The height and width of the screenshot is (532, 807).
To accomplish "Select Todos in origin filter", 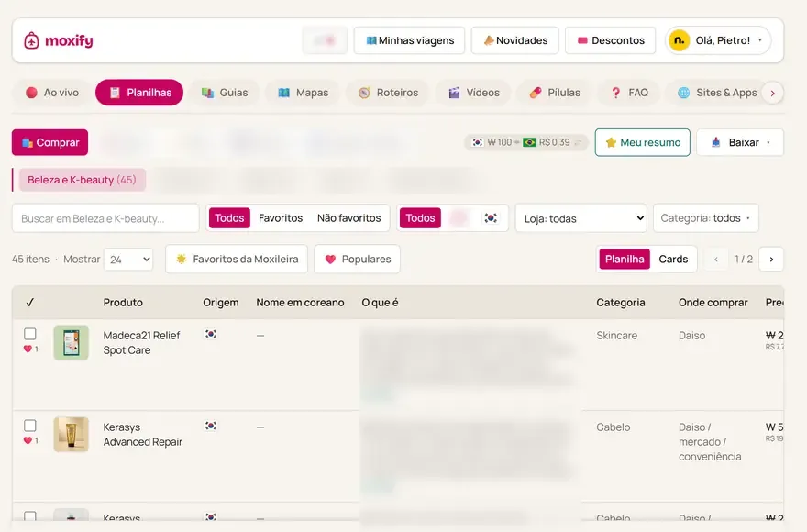I will (x=420, y=218).
